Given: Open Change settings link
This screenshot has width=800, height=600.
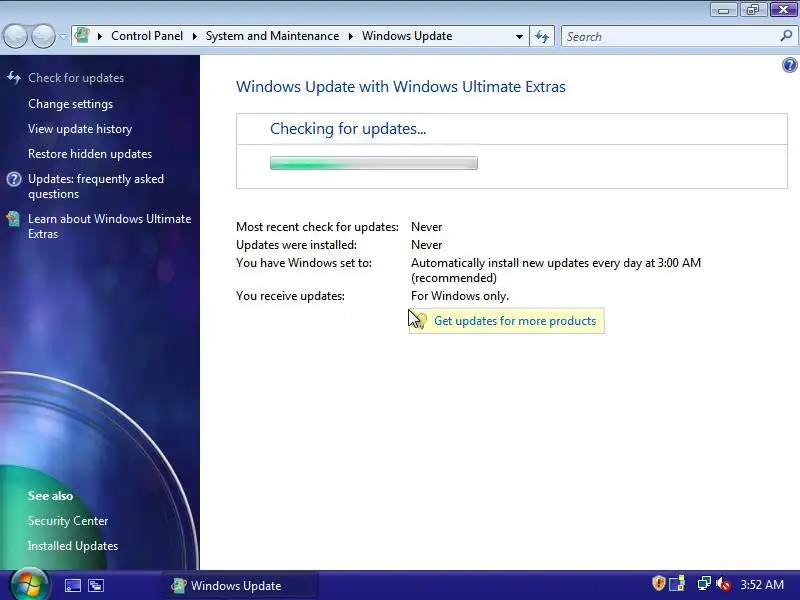Looking at the screenshot, I should (x=70, y=104).
